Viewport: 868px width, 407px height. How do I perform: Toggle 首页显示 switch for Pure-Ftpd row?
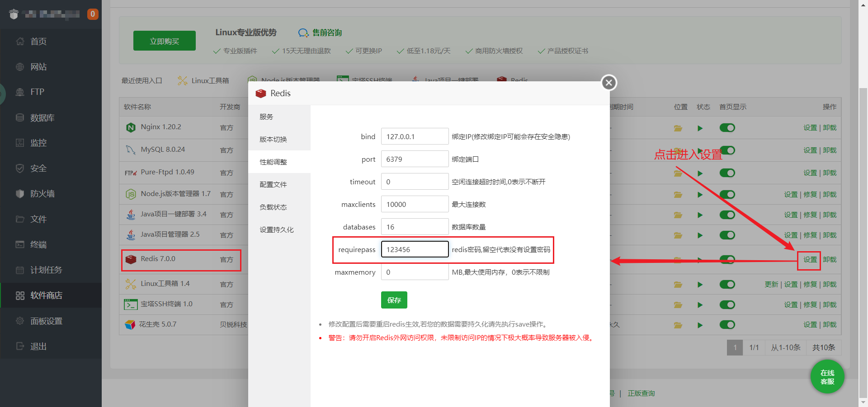(x=727, y=173)
